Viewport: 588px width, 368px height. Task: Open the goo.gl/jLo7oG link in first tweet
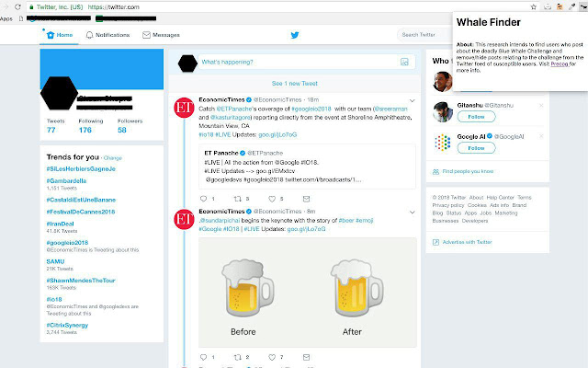277,134
